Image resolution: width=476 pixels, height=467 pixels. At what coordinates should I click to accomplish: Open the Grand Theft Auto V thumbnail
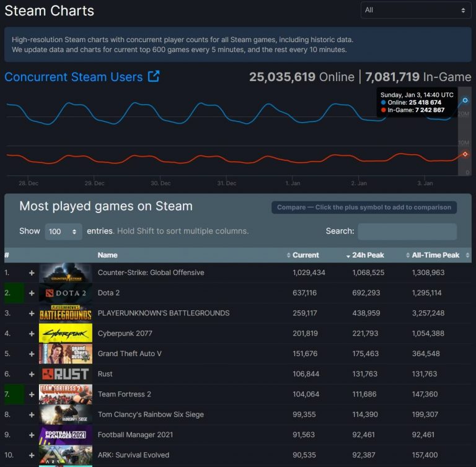[x=66, y=354]
